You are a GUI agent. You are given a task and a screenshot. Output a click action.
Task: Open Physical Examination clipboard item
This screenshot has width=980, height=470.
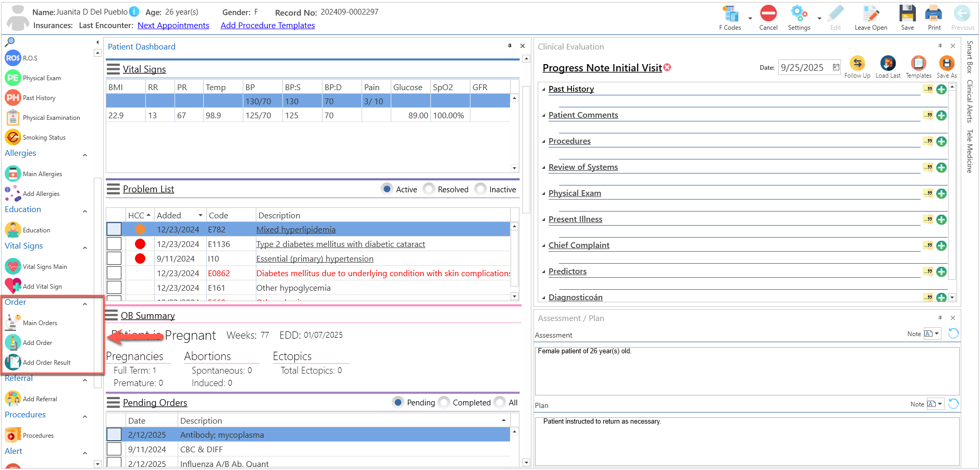43,117
